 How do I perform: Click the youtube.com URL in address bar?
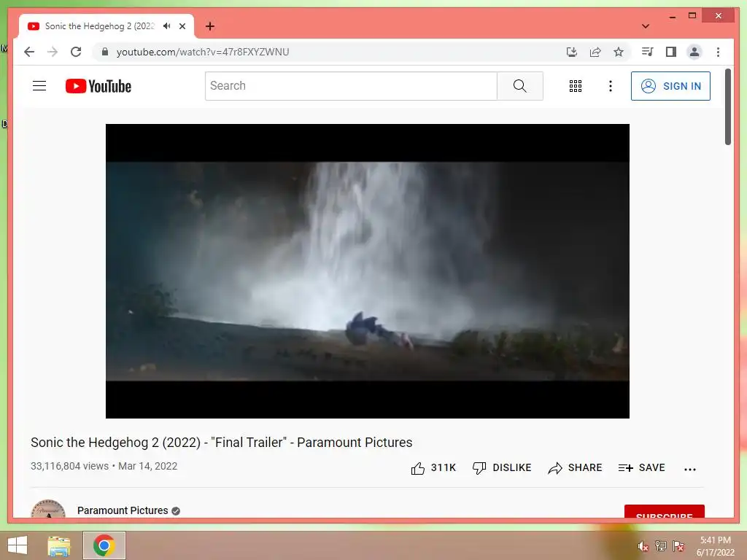coord(203,52)
